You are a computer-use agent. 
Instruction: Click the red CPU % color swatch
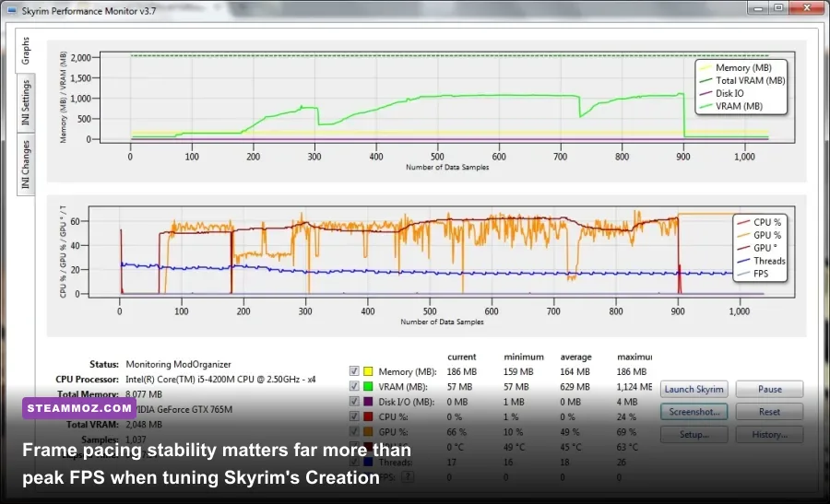368,416
